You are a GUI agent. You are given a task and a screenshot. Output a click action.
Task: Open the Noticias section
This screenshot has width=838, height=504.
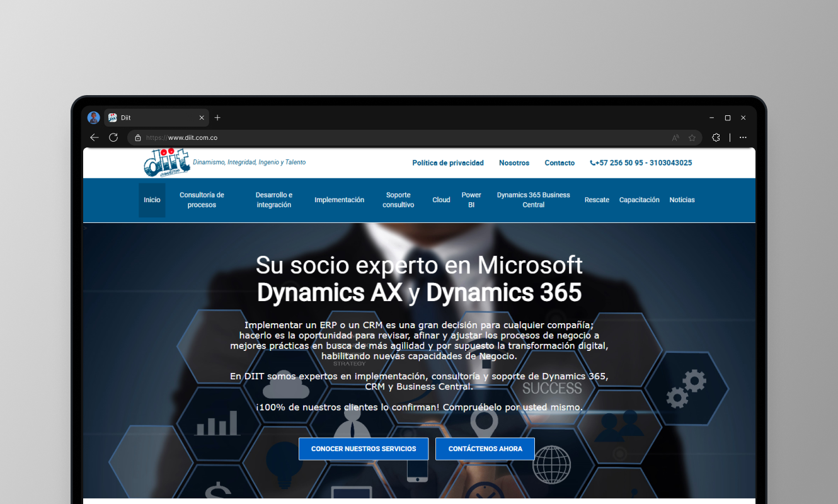[x=682, y=200]
